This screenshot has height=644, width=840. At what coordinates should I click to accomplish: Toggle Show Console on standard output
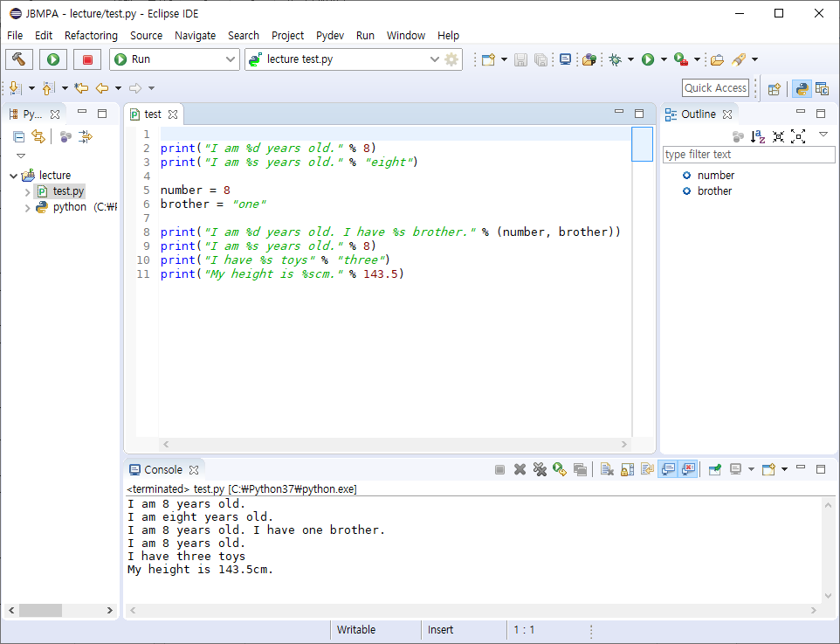point(668,470)
